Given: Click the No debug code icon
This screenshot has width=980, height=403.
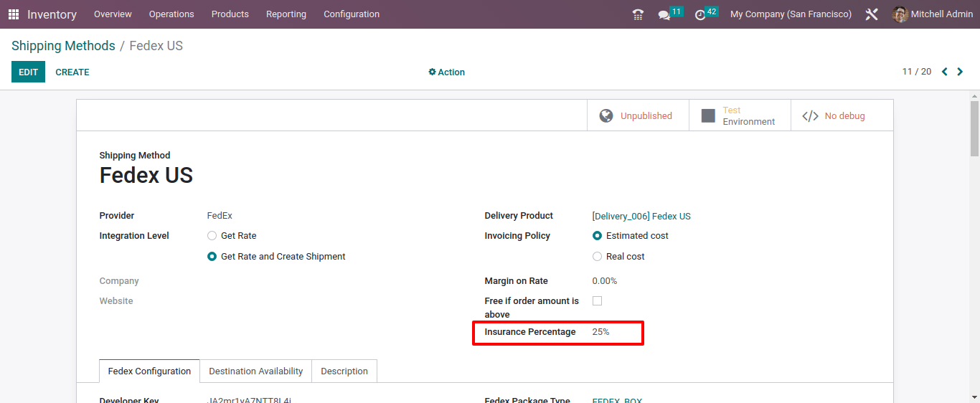Looking at the screenshot, I should pos(810,116).
